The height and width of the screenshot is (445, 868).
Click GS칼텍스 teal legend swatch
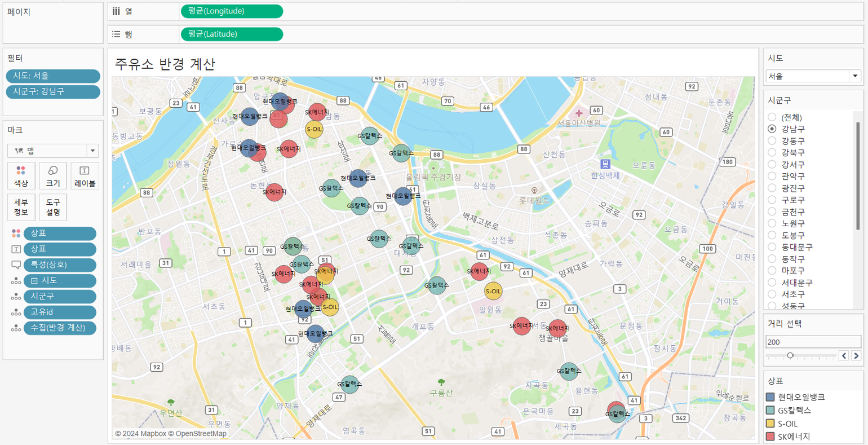(x=770, y=410)
